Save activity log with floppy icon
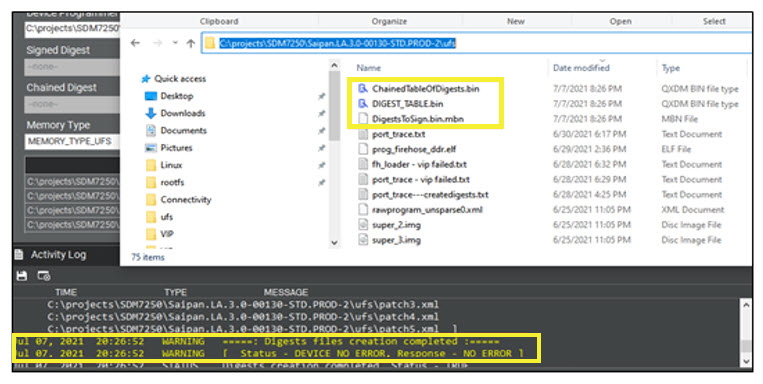Viewport: 763px width, 384px height. (x=22, y=276)
